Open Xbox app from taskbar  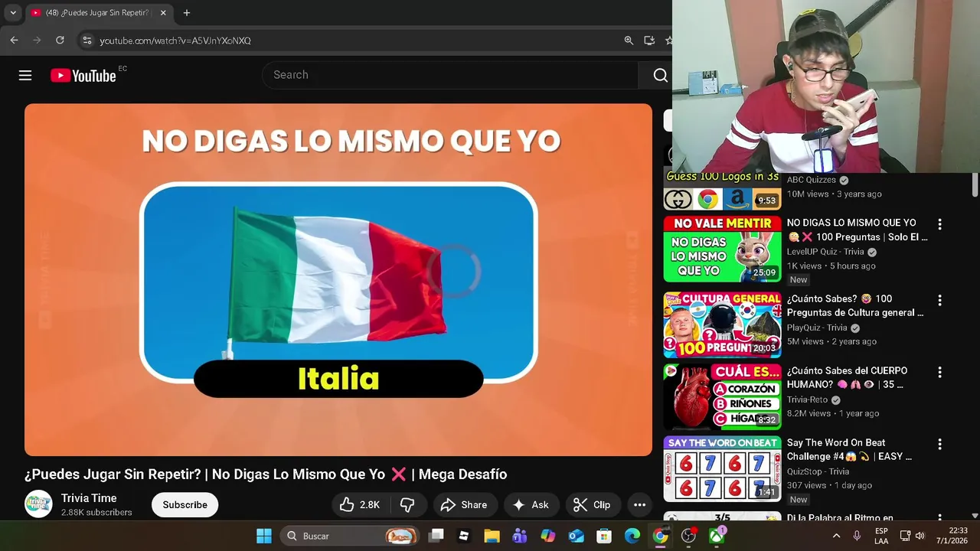click(717, 536)
